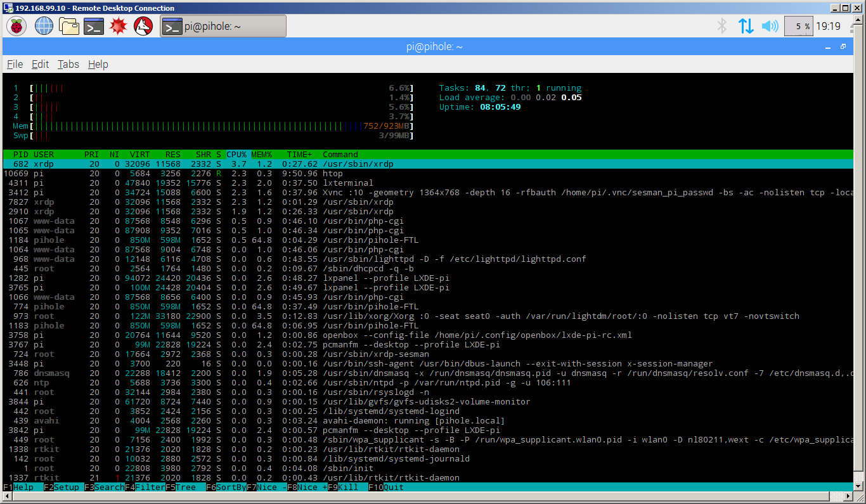This screenshot has width=866, height=504.
Task: Open the network up/down arrows icon
Action: click(x=746, y=26)
